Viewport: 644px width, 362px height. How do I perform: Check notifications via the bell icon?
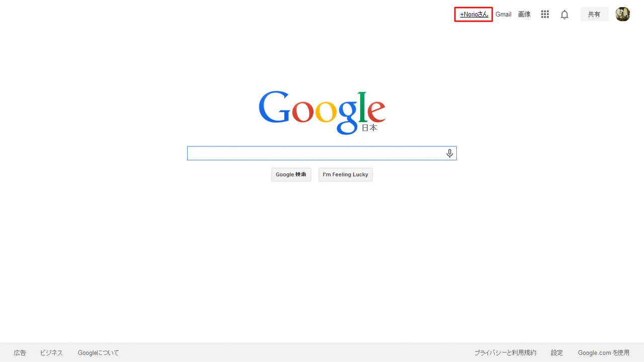coord(565,15)
